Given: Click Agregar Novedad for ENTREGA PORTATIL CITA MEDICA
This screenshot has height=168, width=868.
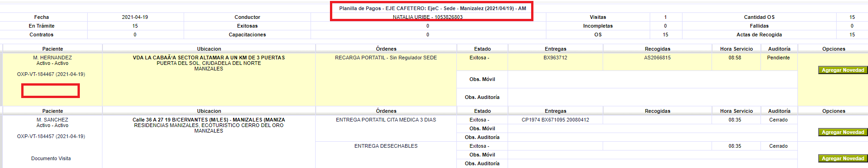Looking at the screenshot, I should point(843,132).
